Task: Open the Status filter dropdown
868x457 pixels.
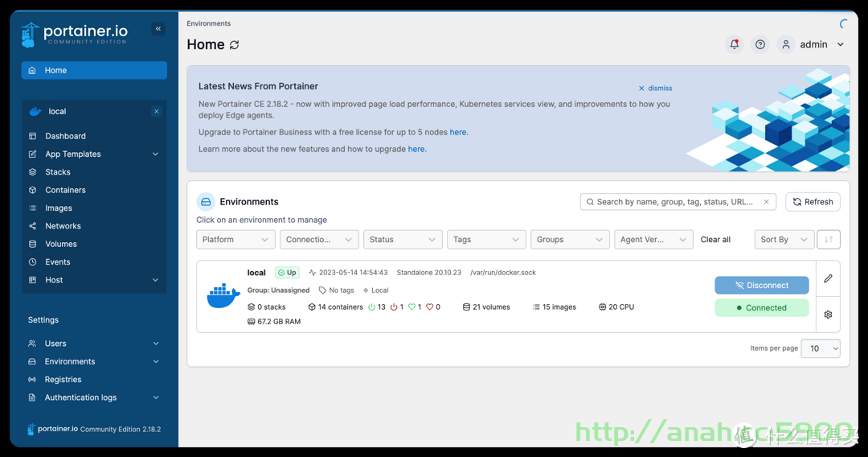Action: (x=403, y=239)
